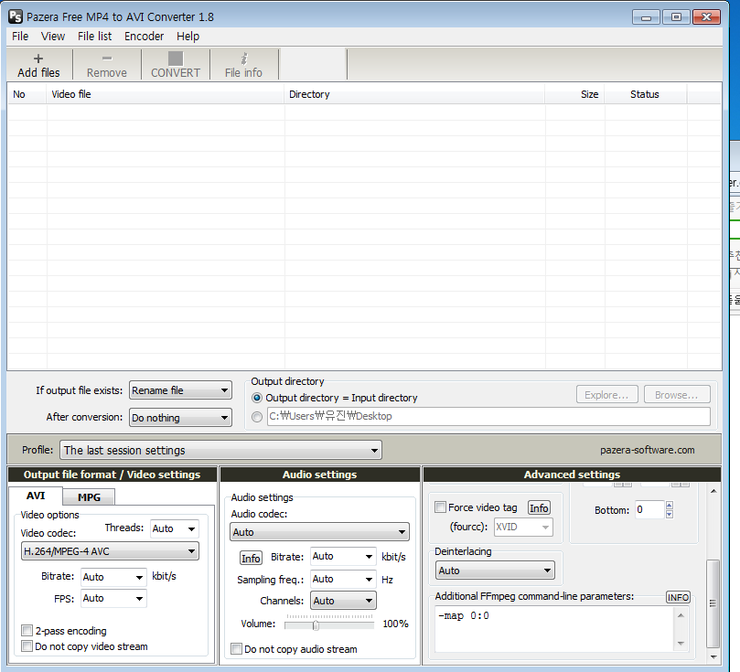
Task: Click the CONVERT toolbar button
Action: [x=176, y=65]
